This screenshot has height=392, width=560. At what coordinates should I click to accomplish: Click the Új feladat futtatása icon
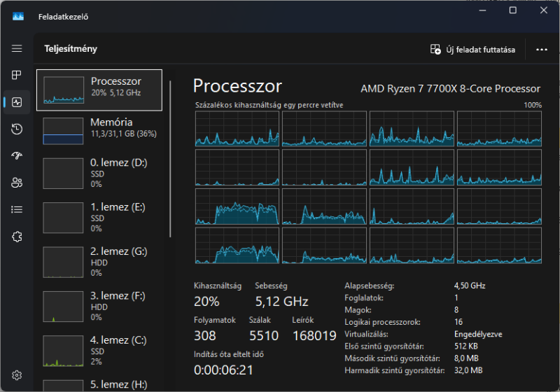point(435,49)
